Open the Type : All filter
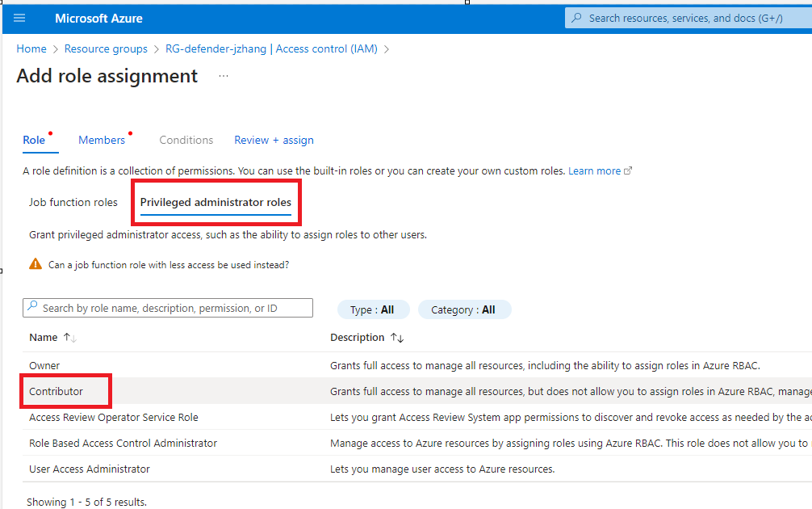 pos(372,309)
